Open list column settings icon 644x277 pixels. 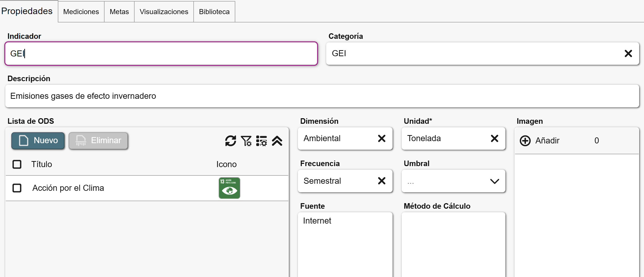(x=261, y=141)
